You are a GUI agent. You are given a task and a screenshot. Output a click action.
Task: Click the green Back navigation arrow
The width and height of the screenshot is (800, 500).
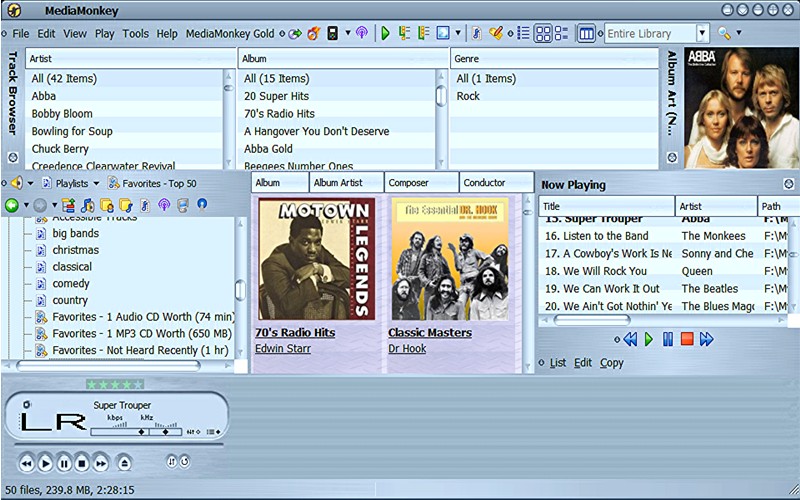(x=12, y=205)
